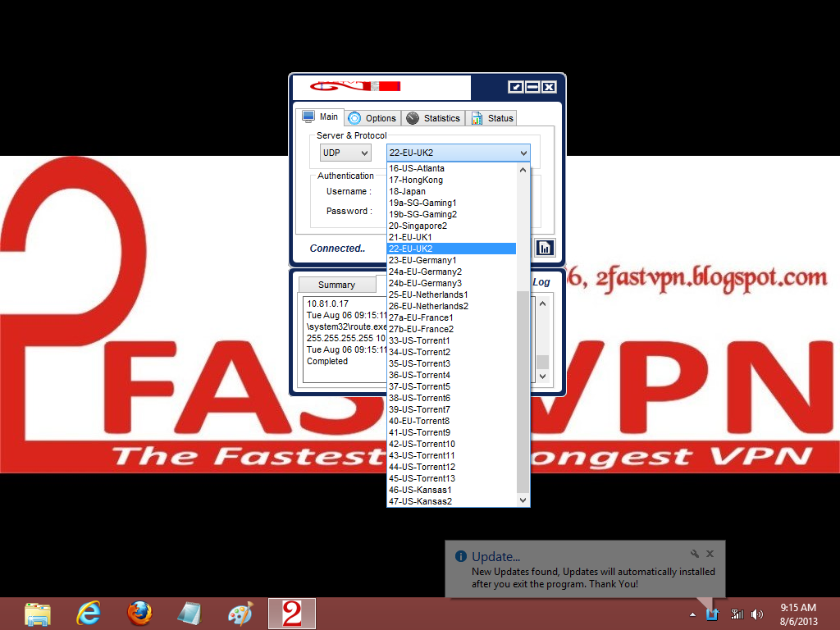Click 2FastVPN taskbar button
The height and width of the screenshot is (630, 840).
pos(292,614)
